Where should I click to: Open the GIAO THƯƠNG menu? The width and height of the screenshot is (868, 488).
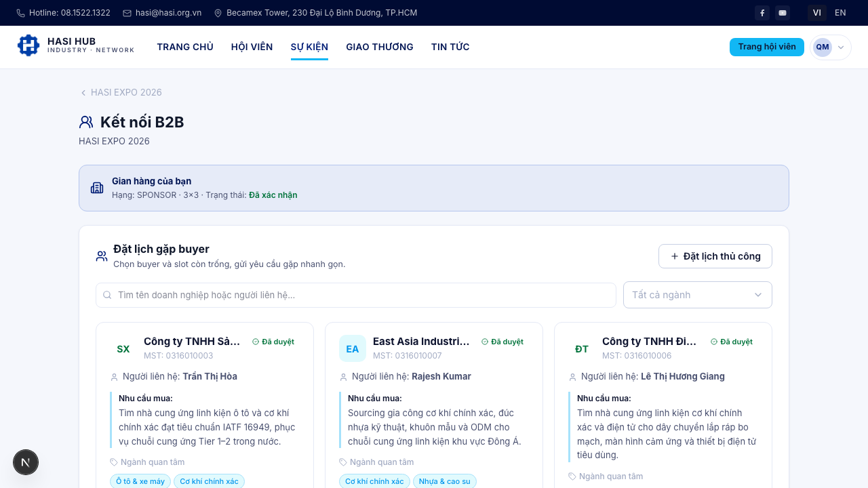(x=380, y=47)
